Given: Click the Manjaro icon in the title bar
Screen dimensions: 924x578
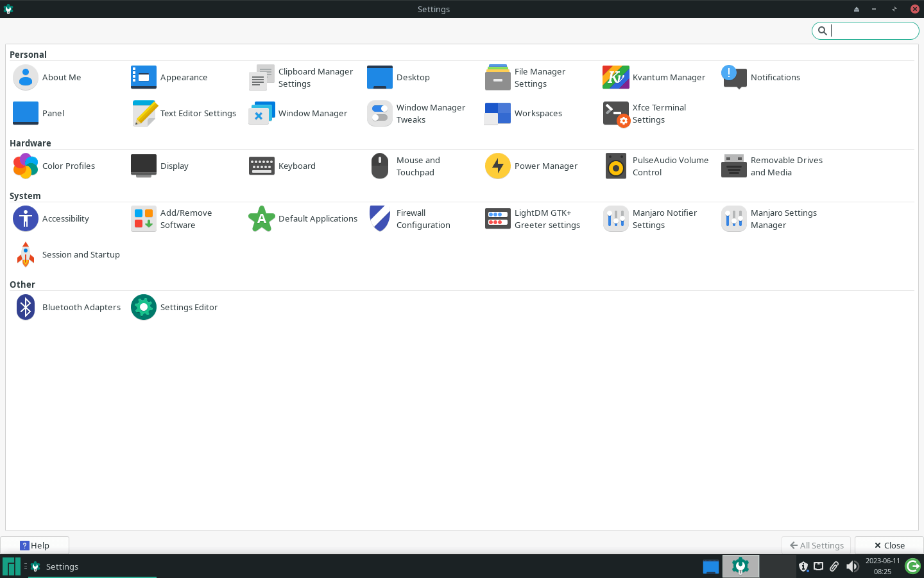Looking at the screenshot, I should (8, 9).
